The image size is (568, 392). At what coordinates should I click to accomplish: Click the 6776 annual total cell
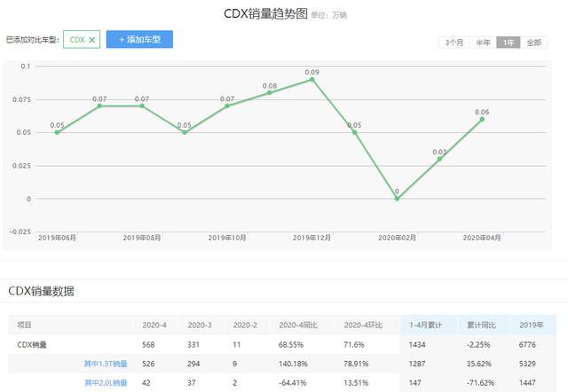click(x=527, y=345)
